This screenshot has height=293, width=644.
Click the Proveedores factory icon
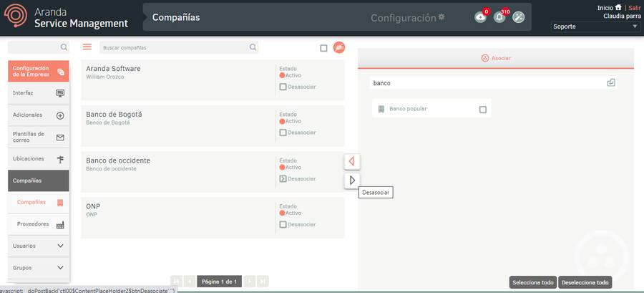coord(60,225)
